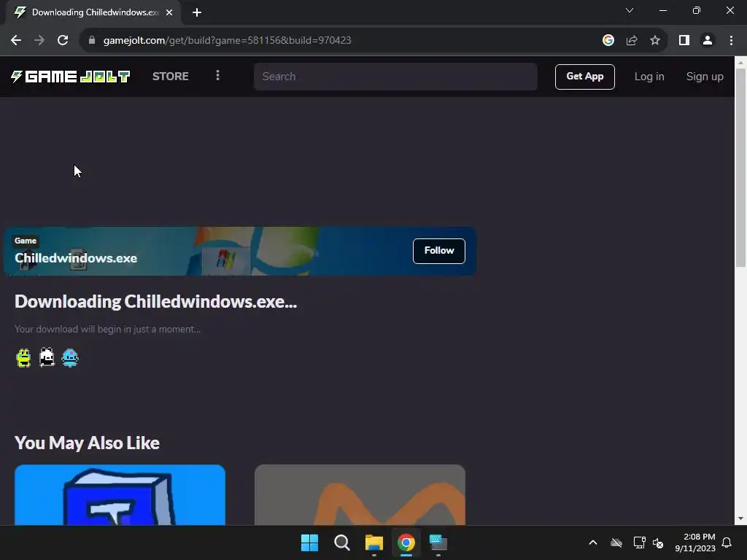The image size is (747, 560).
Task: Open the Windows Start menu
Action: click(309, 542)
